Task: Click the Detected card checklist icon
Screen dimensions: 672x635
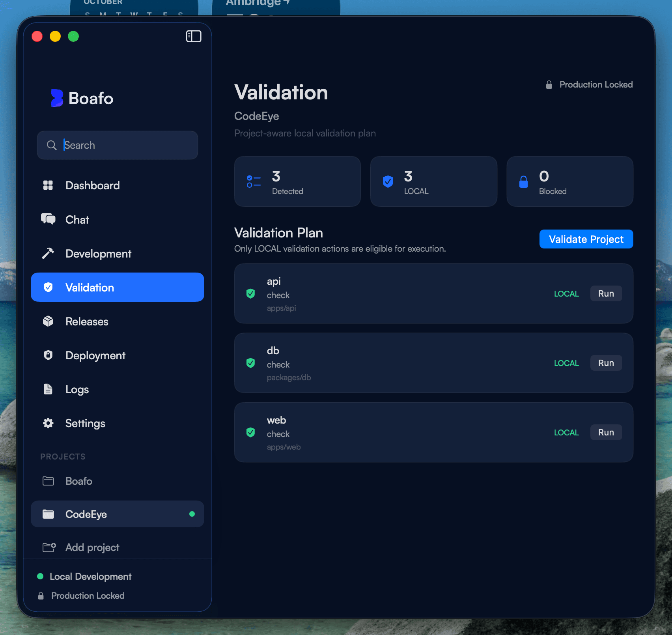Action: coord(254,181)
